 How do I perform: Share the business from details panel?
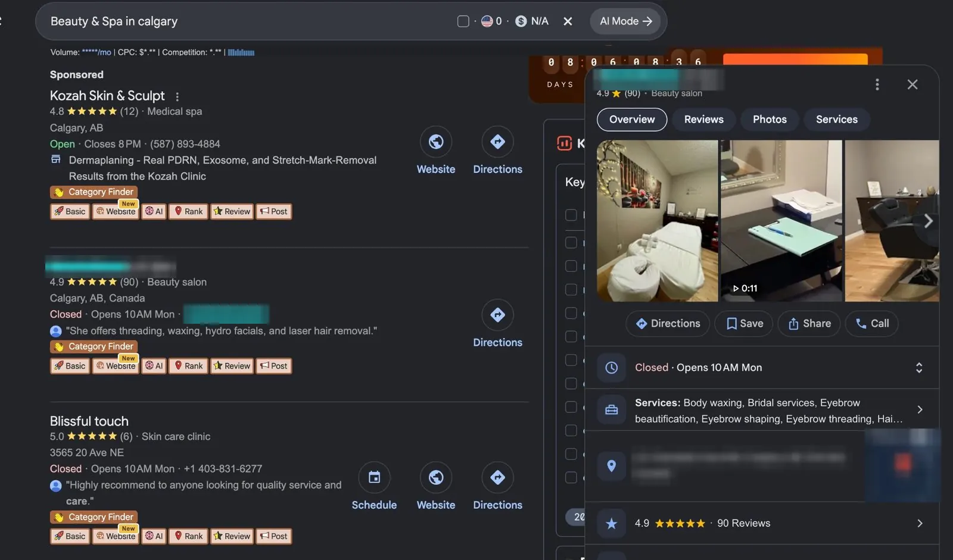[809, 324]
